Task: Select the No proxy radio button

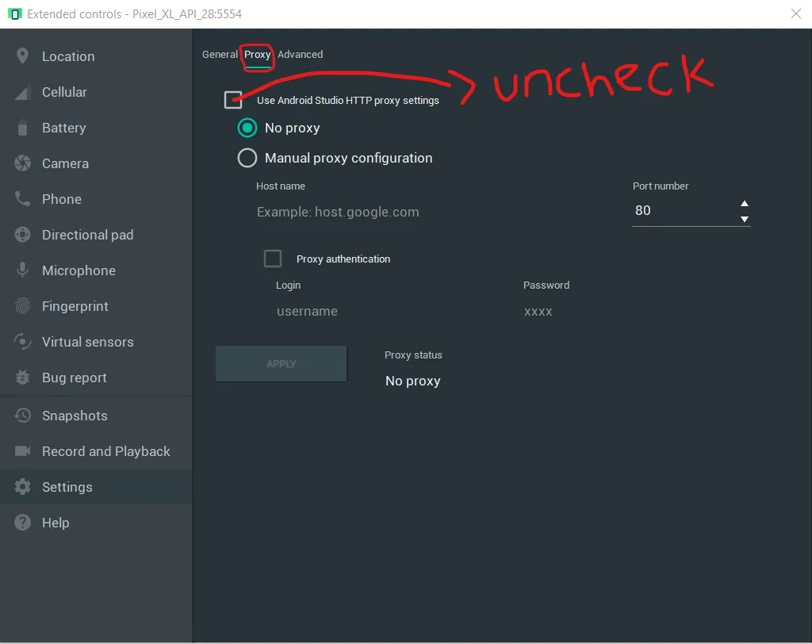Action: point(247,128)
